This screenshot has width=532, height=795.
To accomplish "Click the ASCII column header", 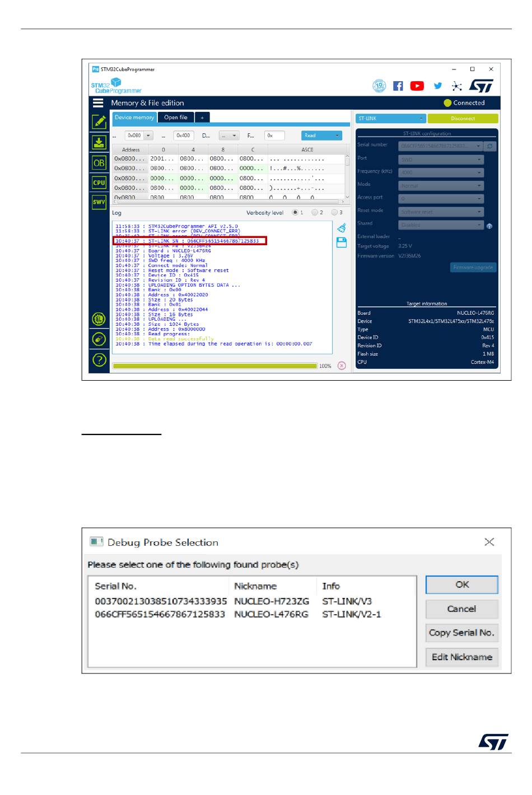I will coord(307,149).
